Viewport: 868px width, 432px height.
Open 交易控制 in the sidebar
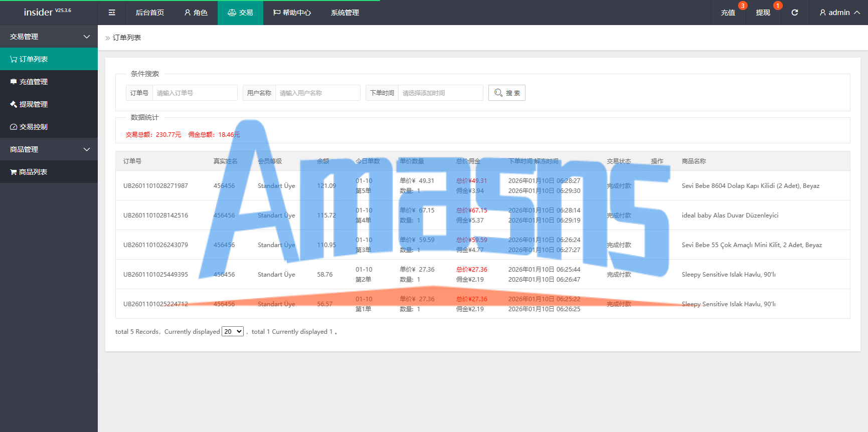(49, 127)
